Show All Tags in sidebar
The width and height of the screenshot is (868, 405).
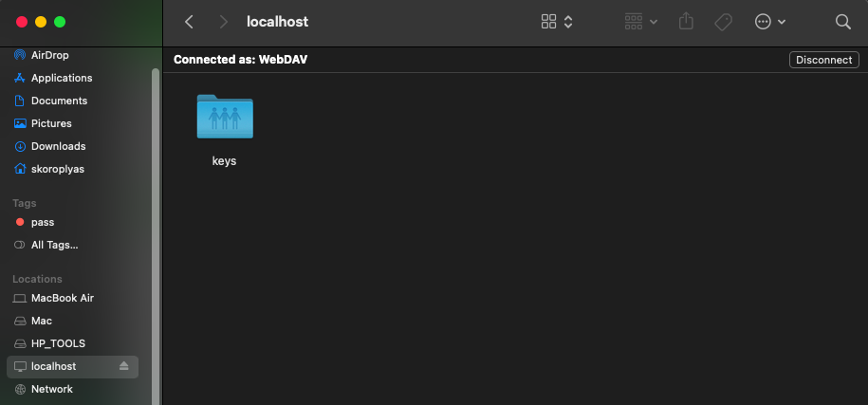tap(54, 245)
